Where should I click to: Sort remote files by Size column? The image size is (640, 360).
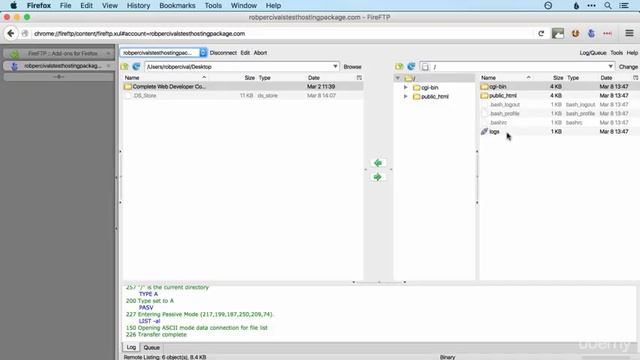coord(558,78)
